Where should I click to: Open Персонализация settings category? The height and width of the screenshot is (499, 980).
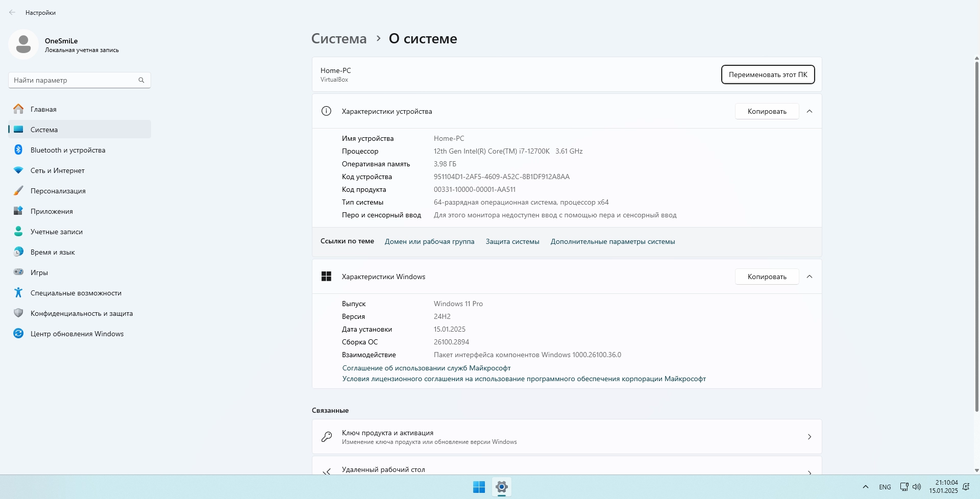click(x=80, y=190)
